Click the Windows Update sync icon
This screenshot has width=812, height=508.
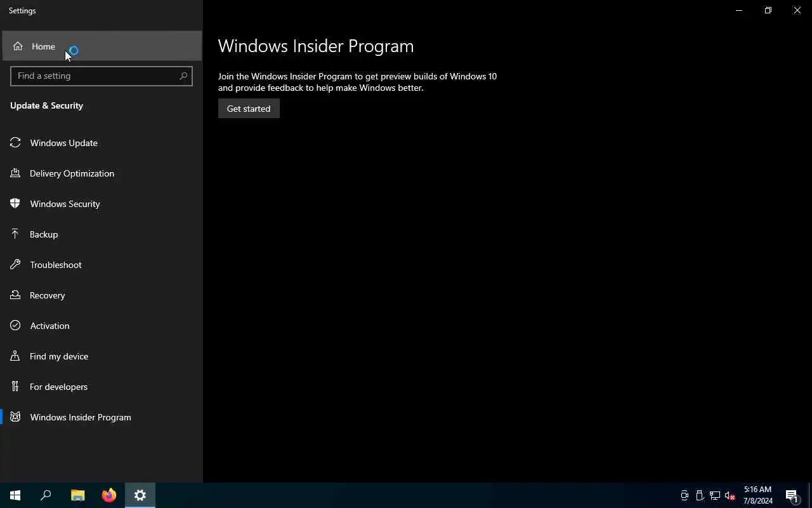pyautogui.click(x=15, y=143)
